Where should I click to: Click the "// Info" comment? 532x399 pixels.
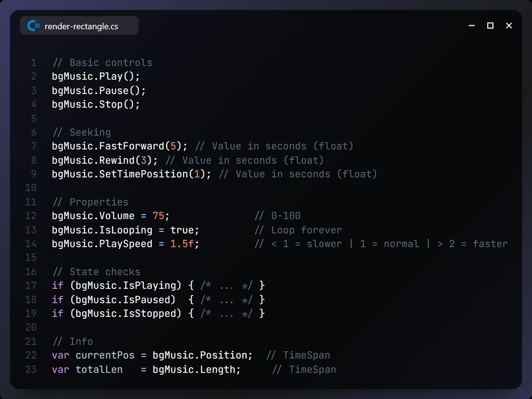pos(72,341)
